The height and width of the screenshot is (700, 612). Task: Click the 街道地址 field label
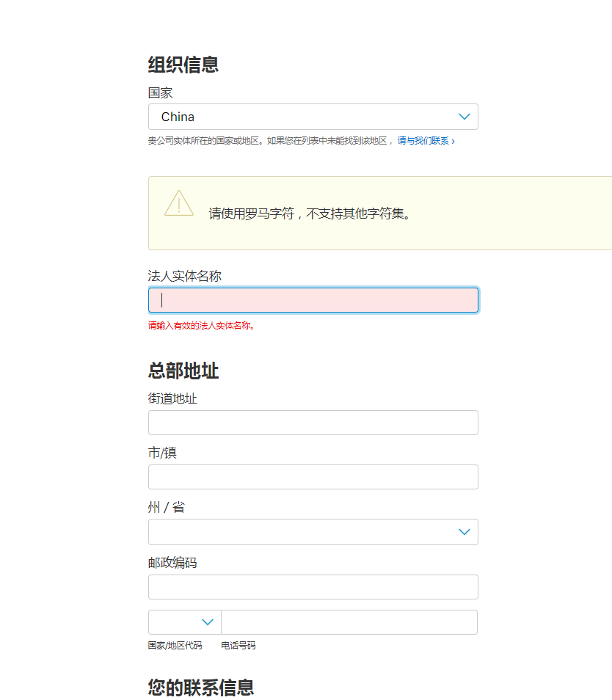point(172,398)
